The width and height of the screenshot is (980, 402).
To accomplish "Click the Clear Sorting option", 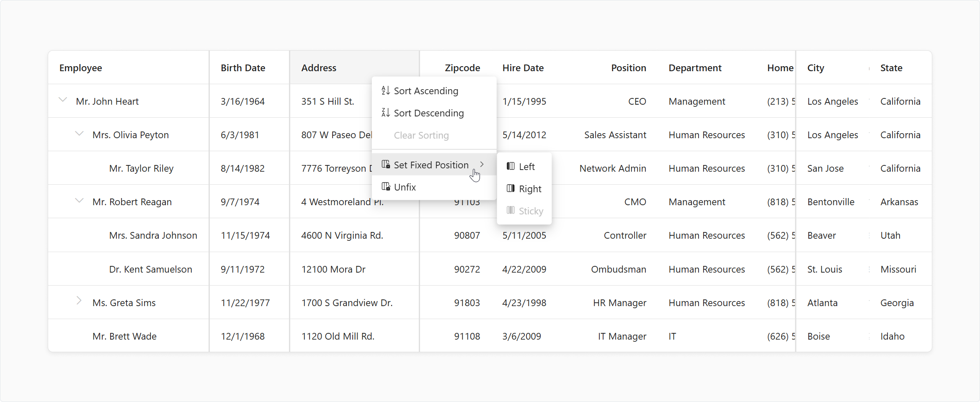I will tap(421, 135).
